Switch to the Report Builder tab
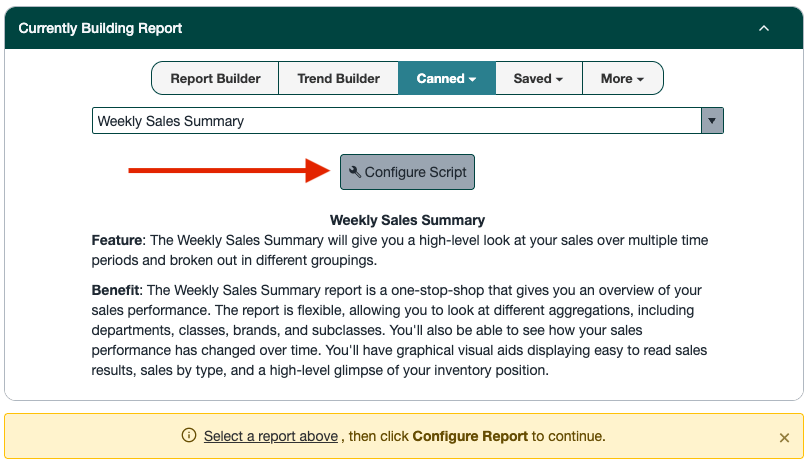This screenshot has width=808, height=467. [215, 78]
